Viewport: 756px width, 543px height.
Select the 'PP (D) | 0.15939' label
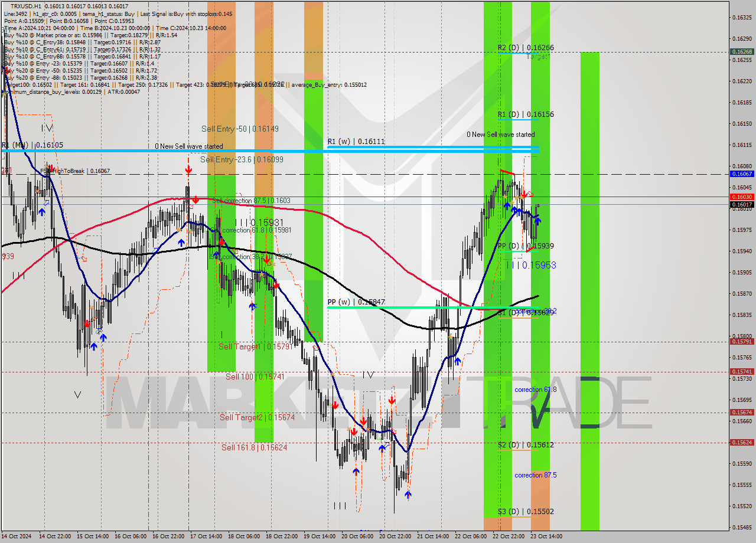(x=525, y=246)
